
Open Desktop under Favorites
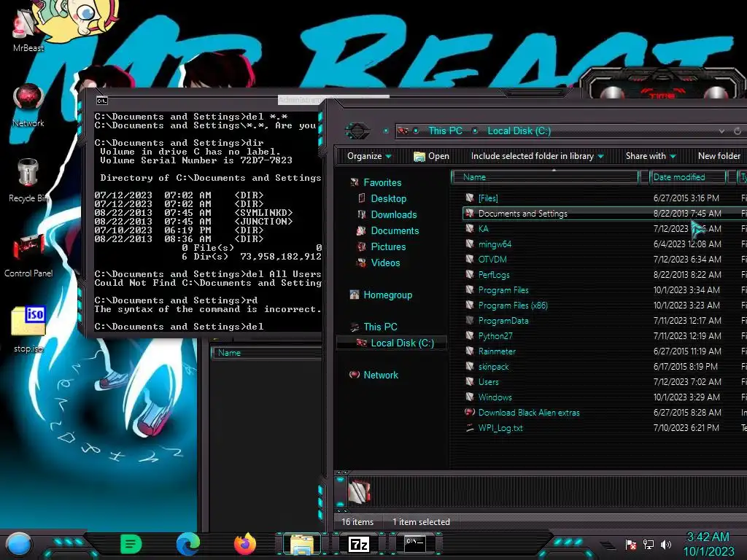pos(388,198)
